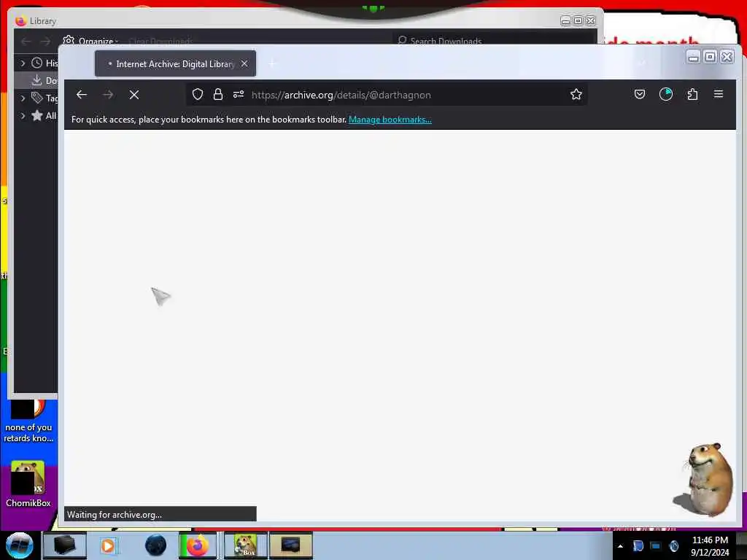Click the Manage bookmarks link

pyautogui.click(x=390, y=120)
